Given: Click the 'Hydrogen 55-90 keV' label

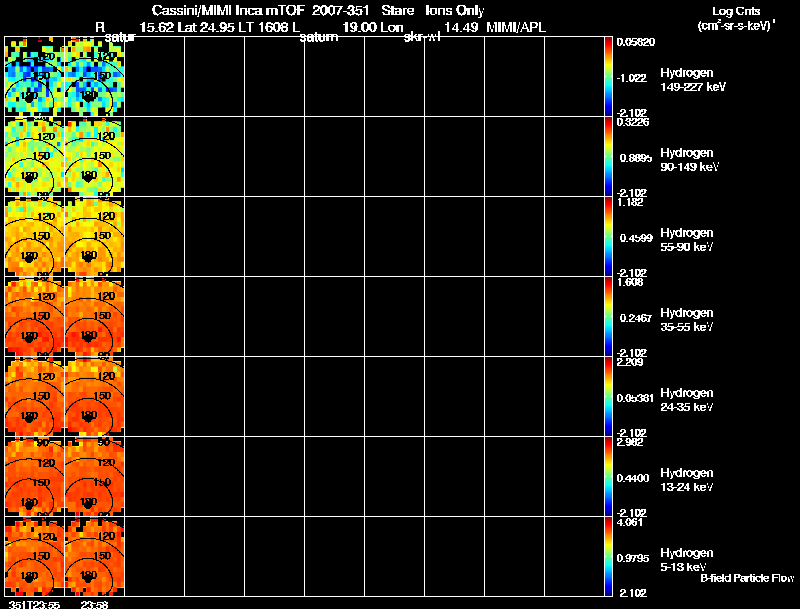Looking at the screenshot, I should point(687,240).
